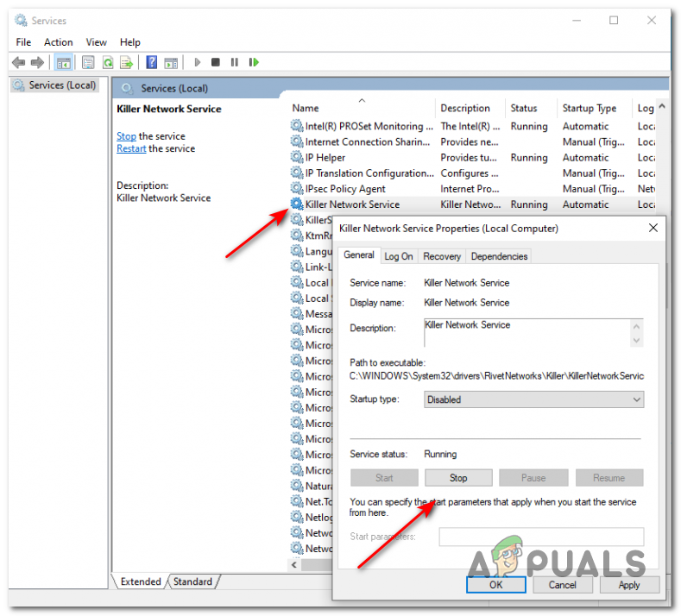Click the Restart Service toolbar icon
This screenshot has width=681, height=616.
pos(254,62)
